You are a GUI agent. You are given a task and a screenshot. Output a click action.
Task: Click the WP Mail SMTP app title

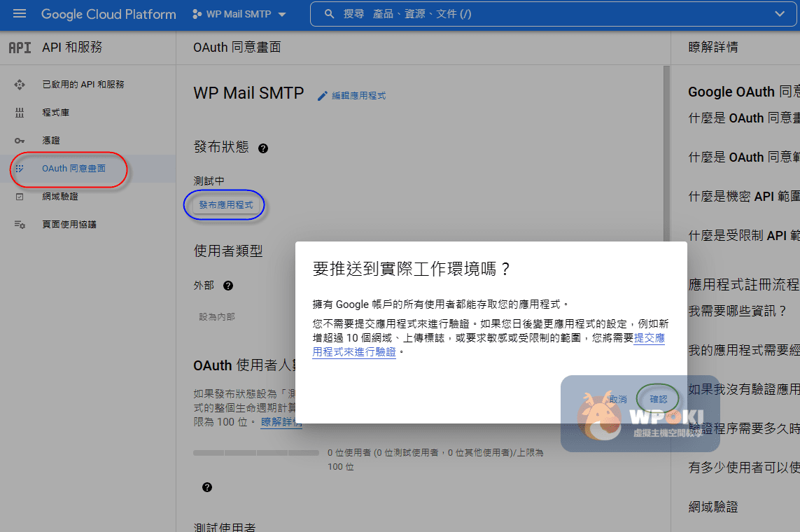248,93
